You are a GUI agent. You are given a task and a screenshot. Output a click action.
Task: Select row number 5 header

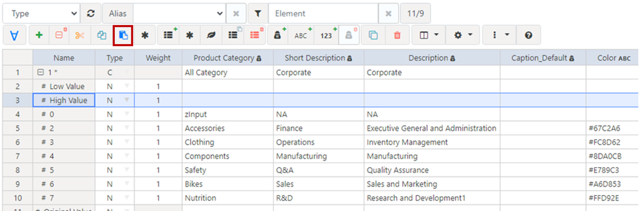pyautogui.click(x=17, y=128)
